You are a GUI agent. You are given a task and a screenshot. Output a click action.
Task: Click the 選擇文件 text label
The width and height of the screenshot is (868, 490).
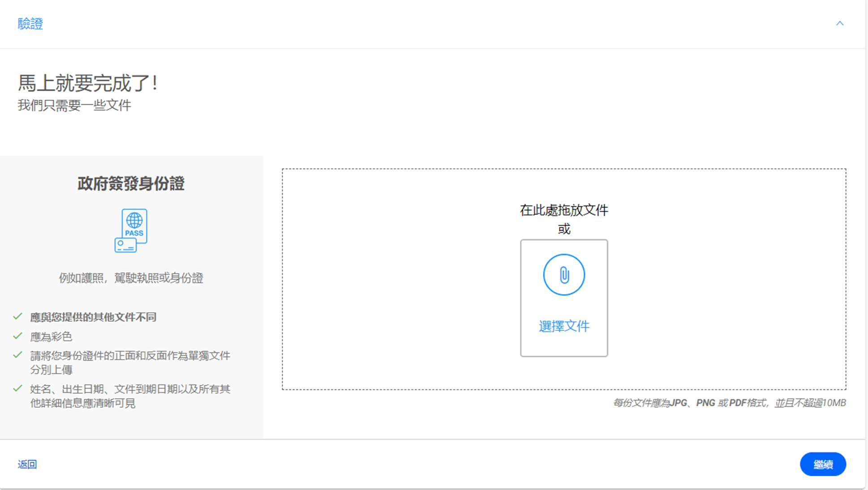point(564,326)
